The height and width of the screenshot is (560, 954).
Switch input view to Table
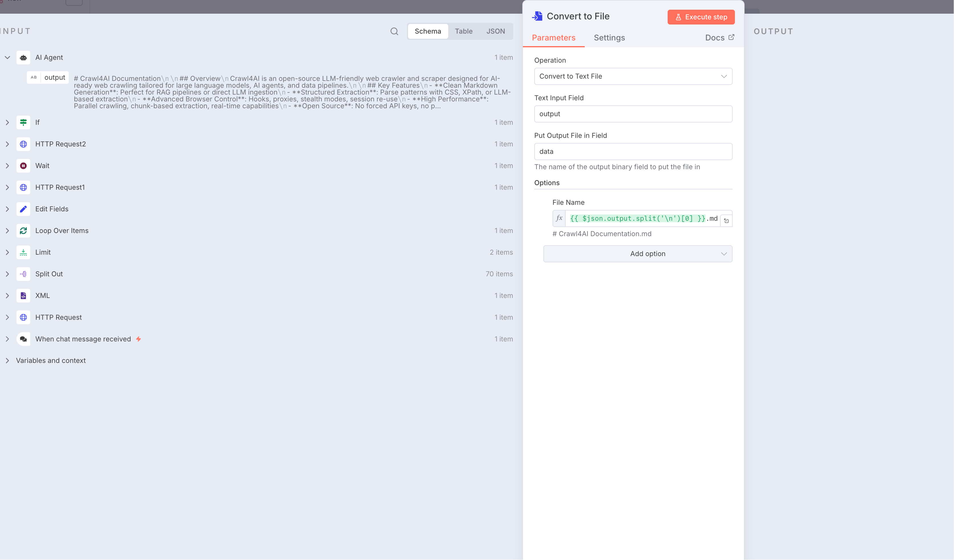[463, 31]
